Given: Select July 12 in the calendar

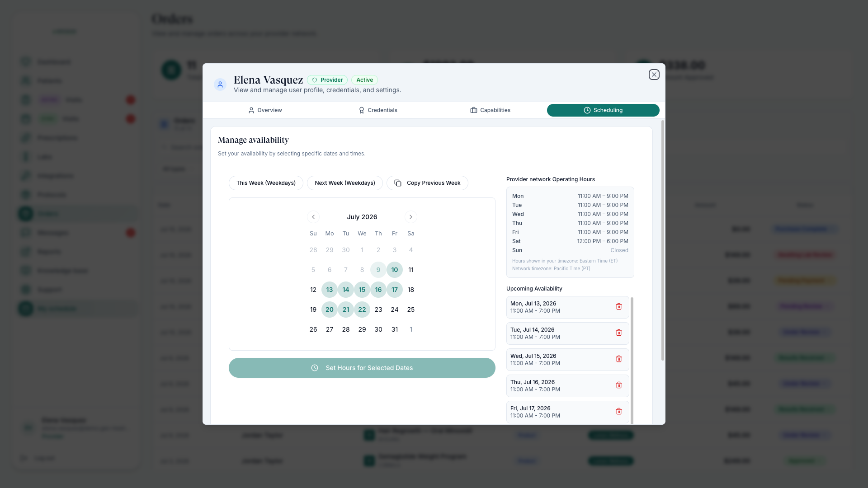Looking at the screenshot, I should pyautogui.click(x=313, y=290).
